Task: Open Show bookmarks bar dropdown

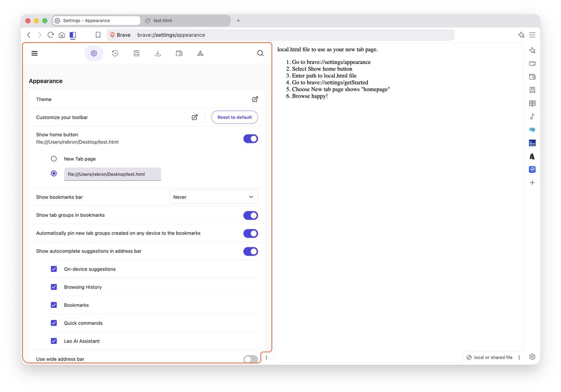Action: coord(214,197)
